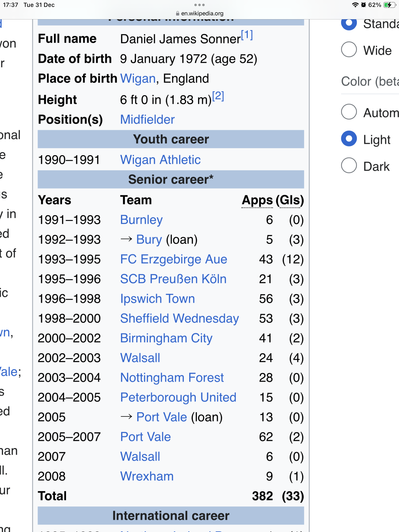Screen dimensions: 399x532
Task: Open the Midfielder position link
Action: (147, 120)
